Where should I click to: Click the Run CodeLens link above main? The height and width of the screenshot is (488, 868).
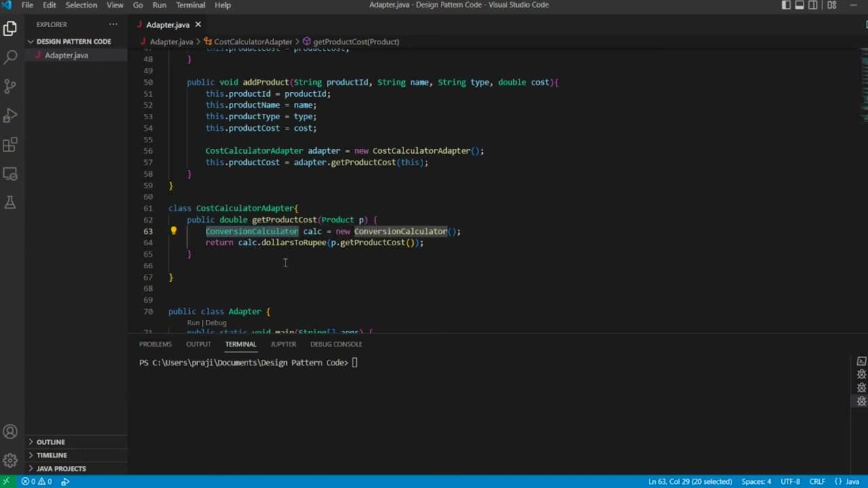[193, 323]
